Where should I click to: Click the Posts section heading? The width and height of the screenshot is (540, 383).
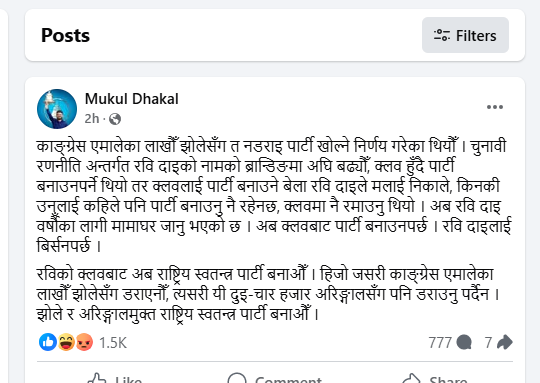[x=65, y=35]
